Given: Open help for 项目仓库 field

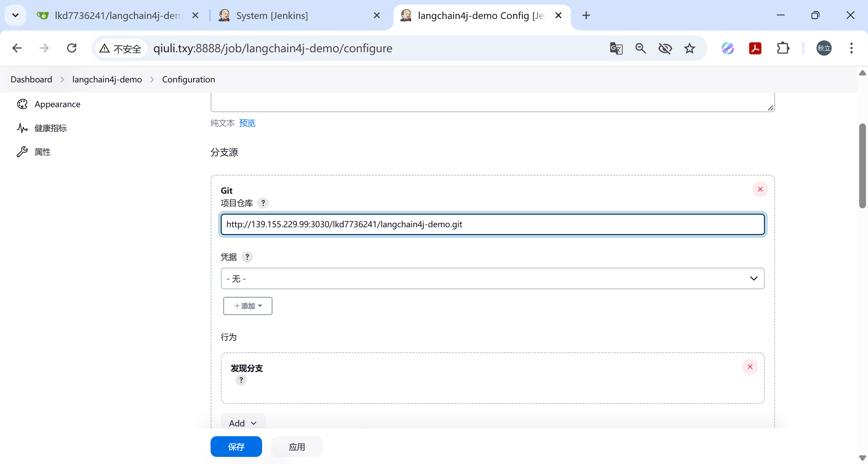Looking at the screenshot, I should pos(263,203).
